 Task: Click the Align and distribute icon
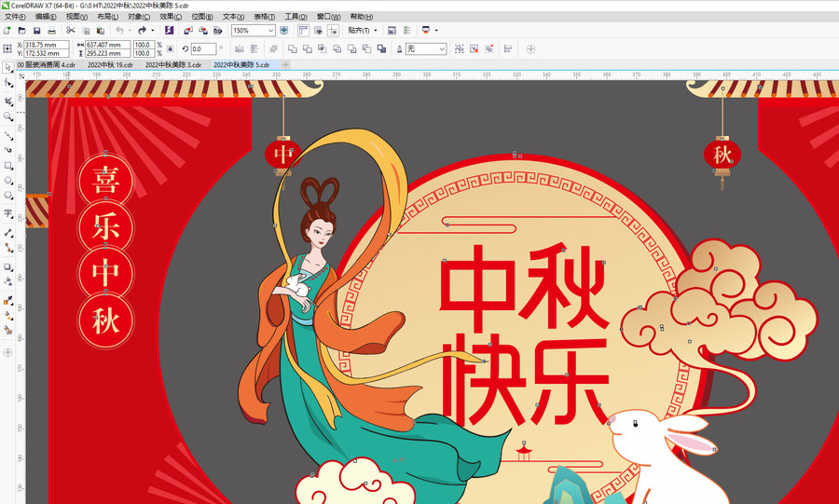508,49
